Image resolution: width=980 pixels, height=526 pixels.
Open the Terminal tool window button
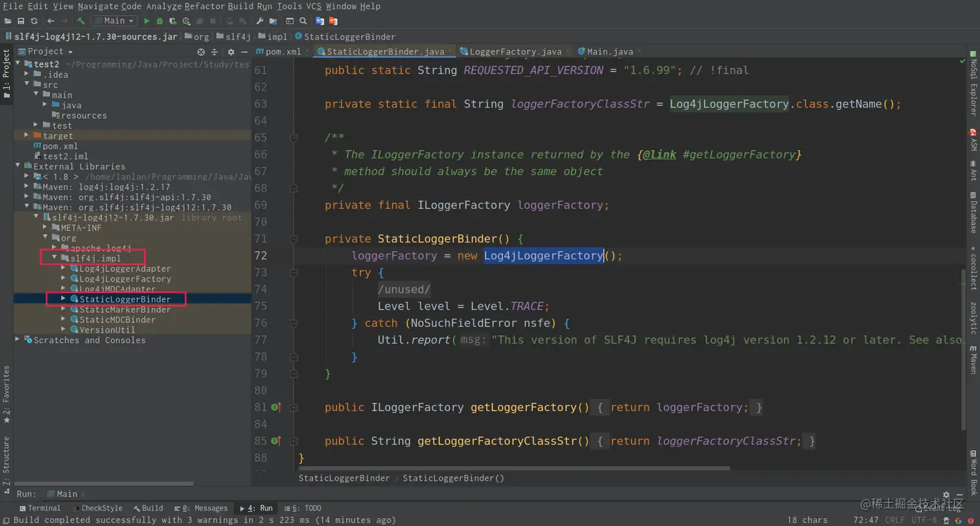(x=40, y=508)
